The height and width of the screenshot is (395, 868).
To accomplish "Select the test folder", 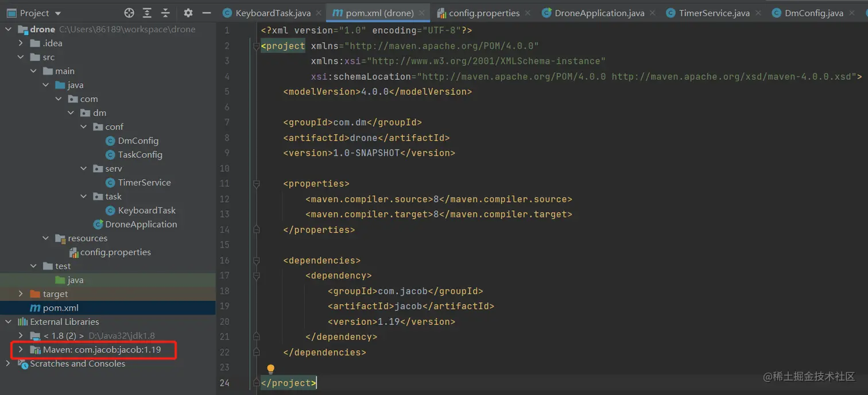I will [57, 266].
